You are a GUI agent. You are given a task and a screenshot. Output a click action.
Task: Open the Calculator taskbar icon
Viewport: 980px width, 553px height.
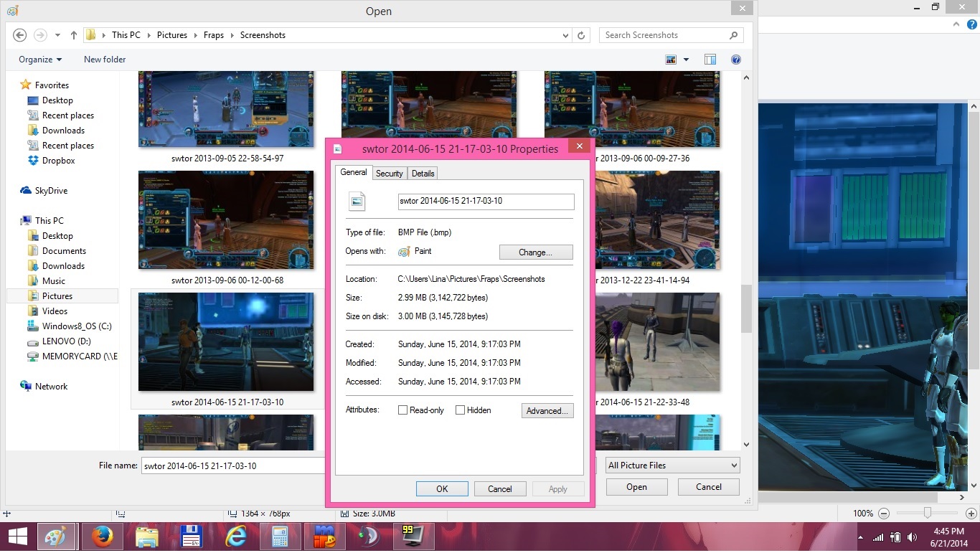click(280, 537)
